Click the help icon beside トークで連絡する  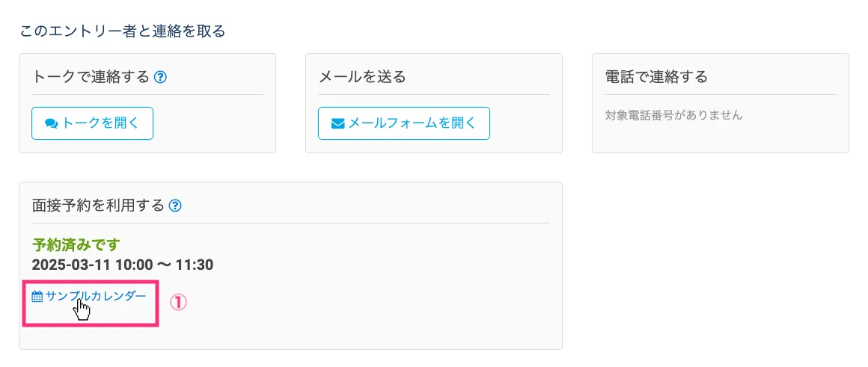[x=160, y=77]
